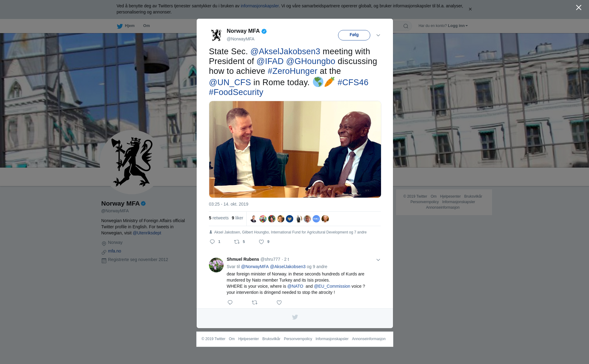Open the chevron menu next to Følg

378,35
